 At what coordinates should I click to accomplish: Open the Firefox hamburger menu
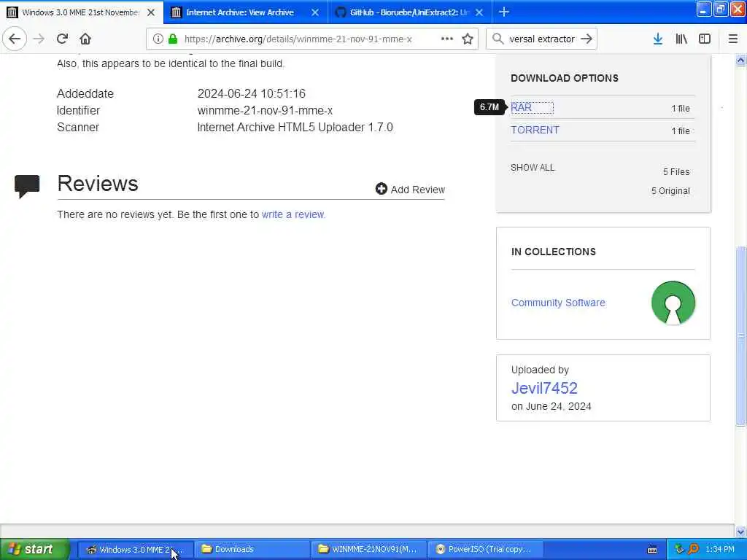click(732, 39)
